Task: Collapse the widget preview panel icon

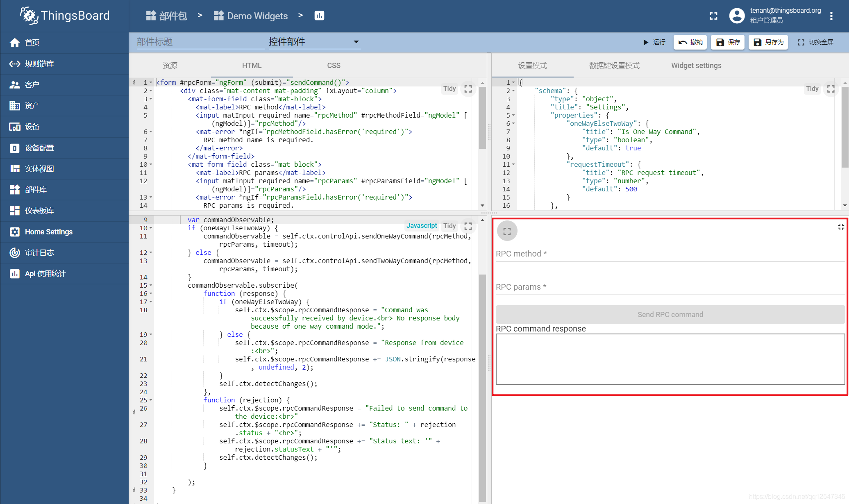Action: [841, 227]
